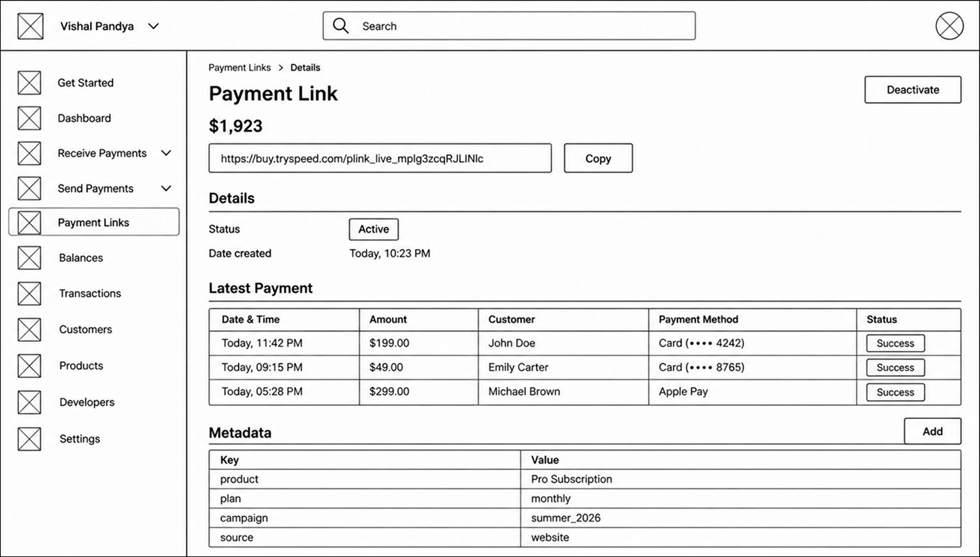Click the $299.00 amount cell
The height and width of the screenshot is (557, 980).
coord(419,392)
